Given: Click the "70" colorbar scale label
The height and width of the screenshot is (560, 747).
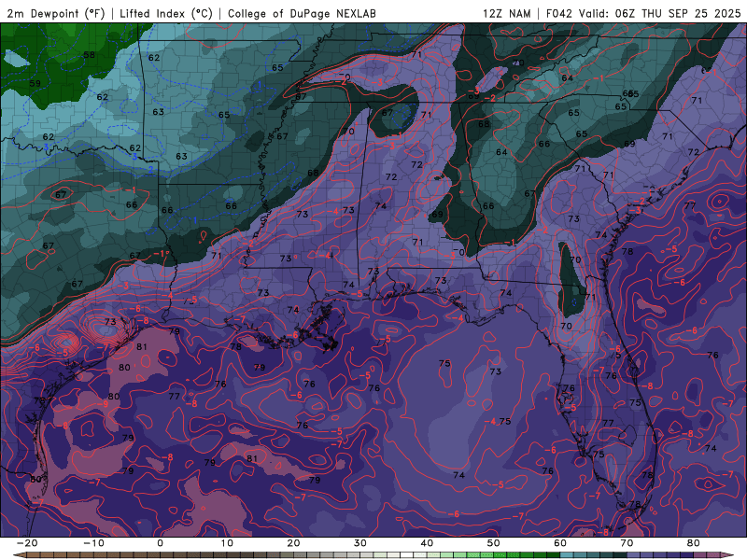Looking at the screenshot, I should (627, 543).
